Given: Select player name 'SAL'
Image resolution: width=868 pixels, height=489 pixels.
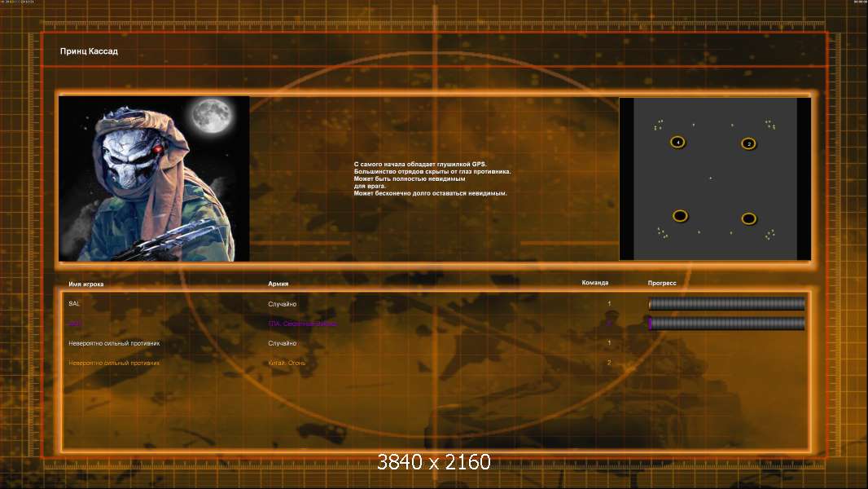Looking at the screenshot, I should [x=74, y=303].
